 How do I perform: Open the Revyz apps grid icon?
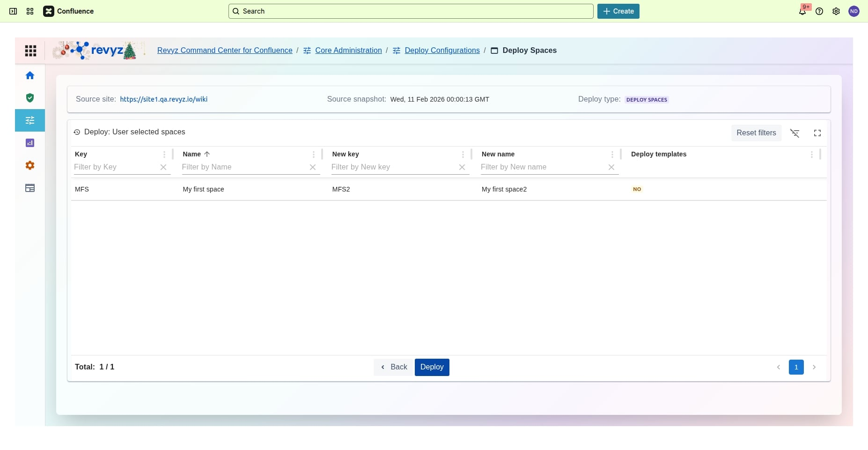click(x=30, y=51)
